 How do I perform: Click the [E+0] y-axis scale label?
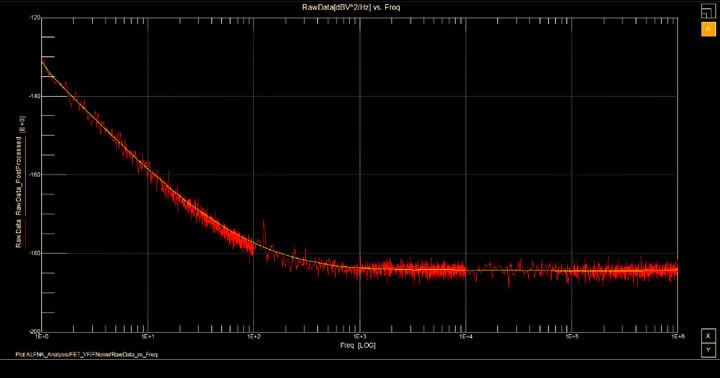21,124
